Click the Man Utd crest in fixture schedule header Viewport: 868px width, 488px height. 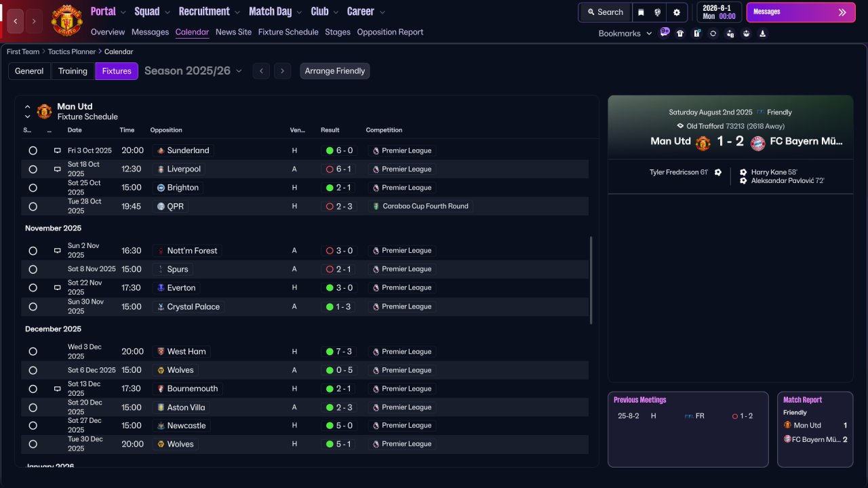coord(44,111)
